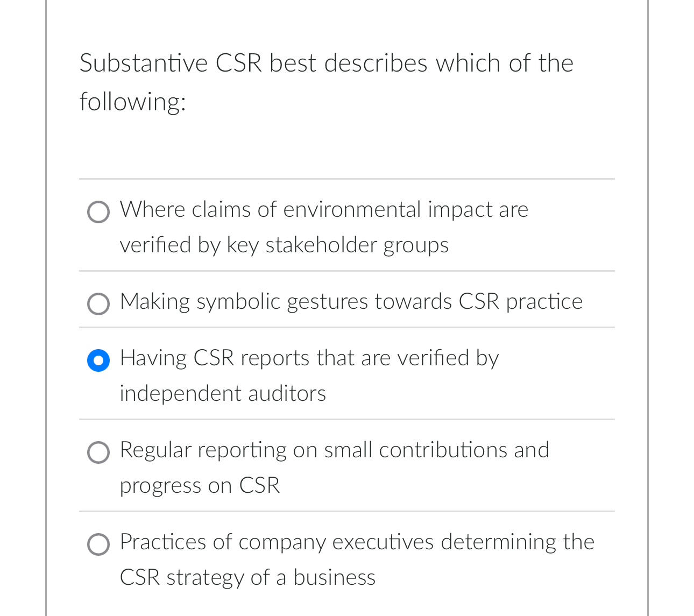
Task: Choose the final option about company executives
Action: (98, 544)
